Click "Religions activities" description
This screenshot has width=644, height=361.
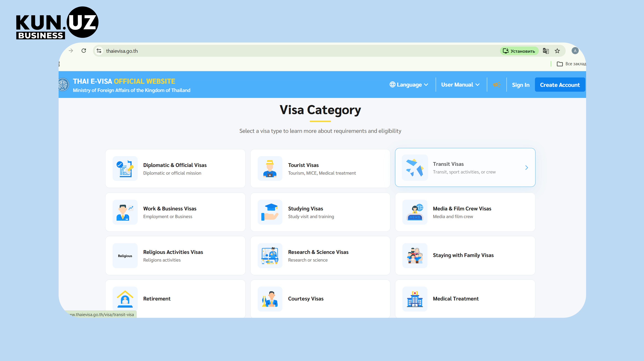click(162, 260)
